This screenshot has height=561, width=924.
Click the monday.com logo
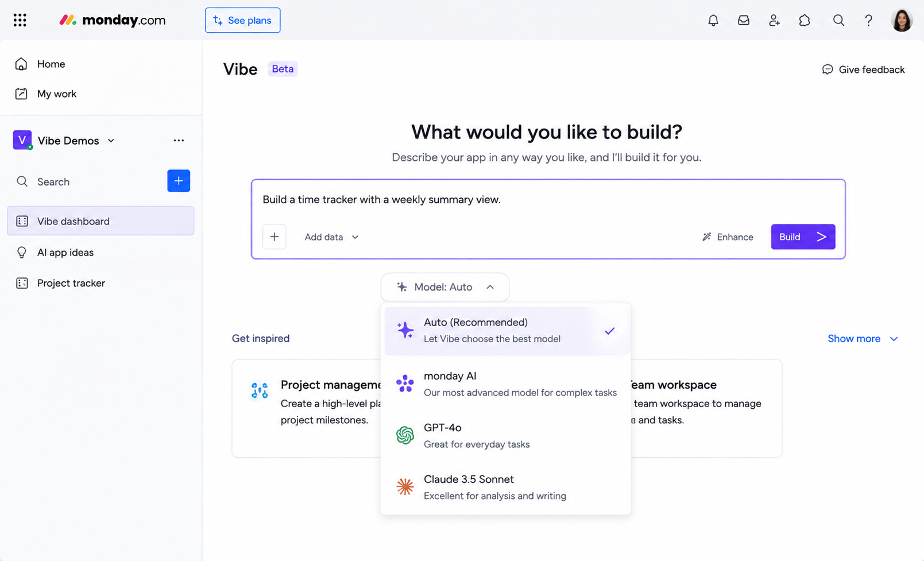(113, 20)
